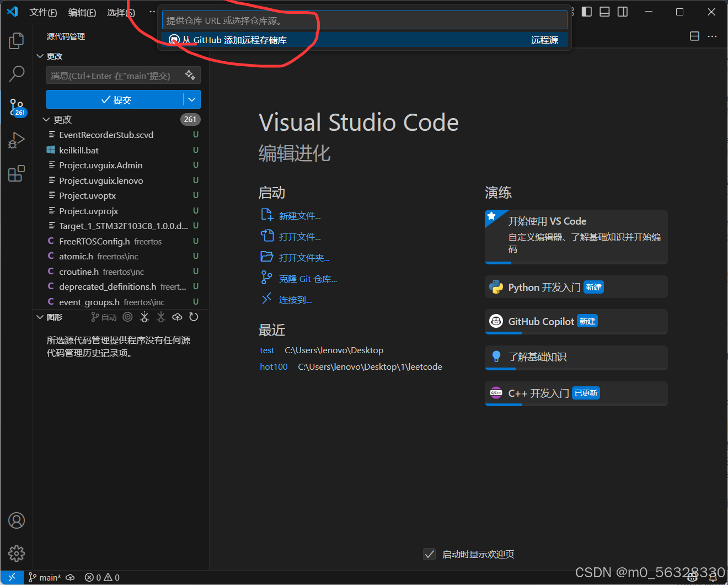Image resolution: width=728 pixels, height=585 pixels.
Task: Toggle the 启动时显示欢迎页 checkbox
Action: (x=430, y=554)
